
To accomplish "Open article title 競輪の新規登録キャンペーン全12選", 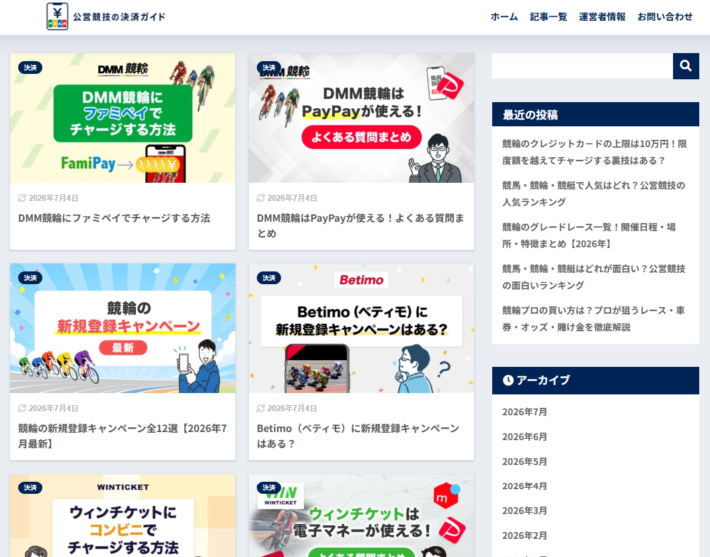I will pos(122,436).
